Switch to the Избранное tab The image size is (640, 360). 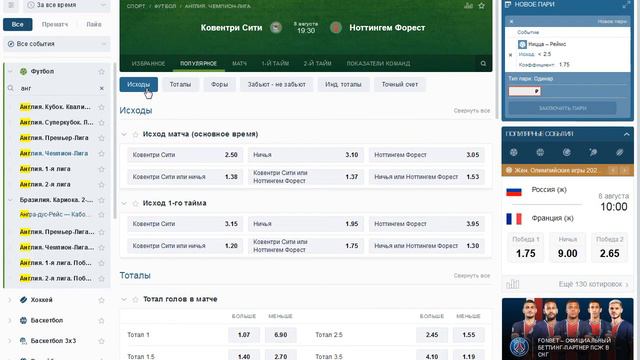point(148,63)
